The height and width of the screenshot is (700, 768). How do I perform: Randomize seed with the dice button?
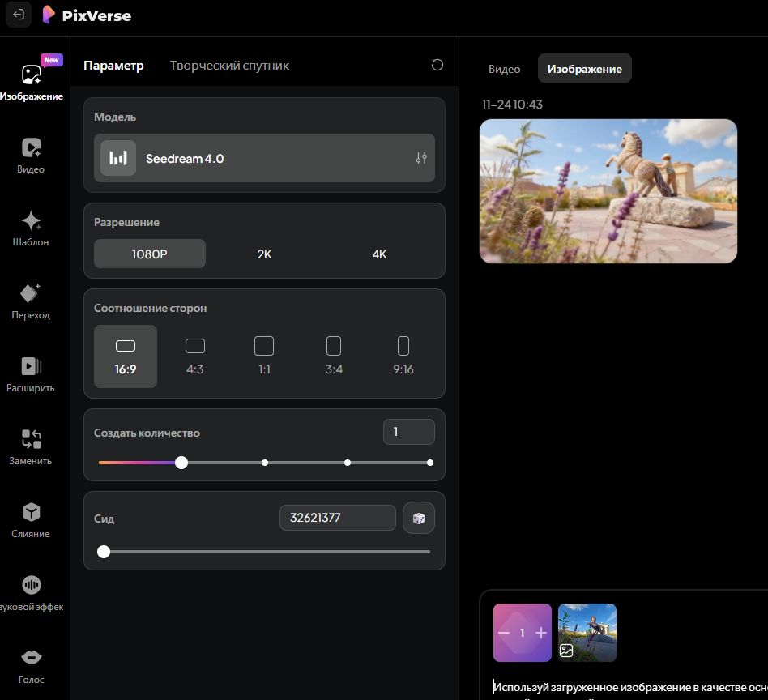click(x=419, y=518)
